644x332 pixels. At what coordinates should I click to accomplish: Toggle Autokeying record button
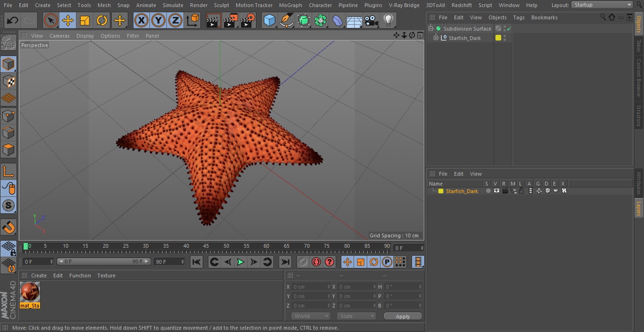[316, 262]
